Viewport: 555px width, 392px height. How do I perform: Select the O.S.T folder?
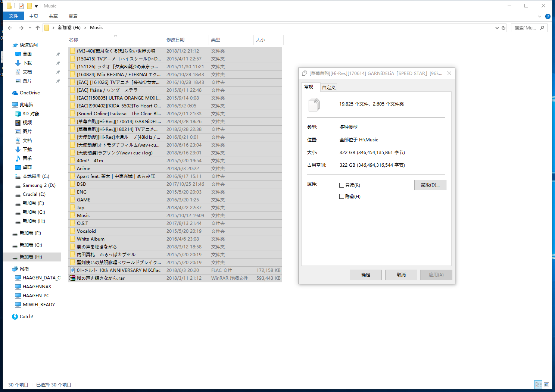coord(175,223)
